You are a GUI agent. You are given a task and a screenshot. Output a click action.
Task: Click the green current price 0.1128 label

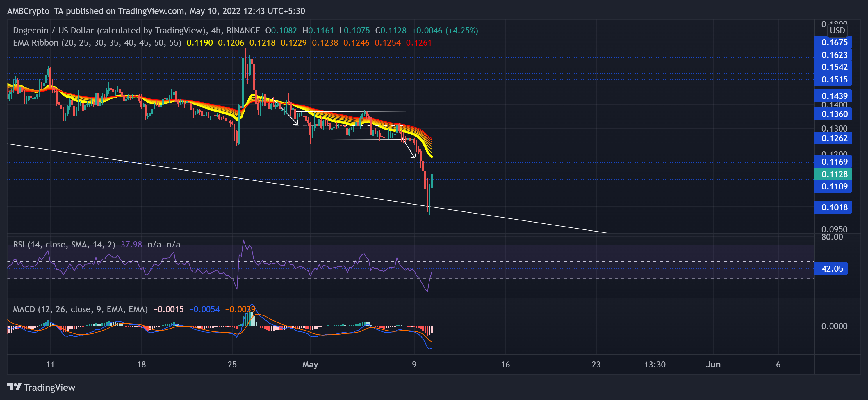click(x=833, y=174)
